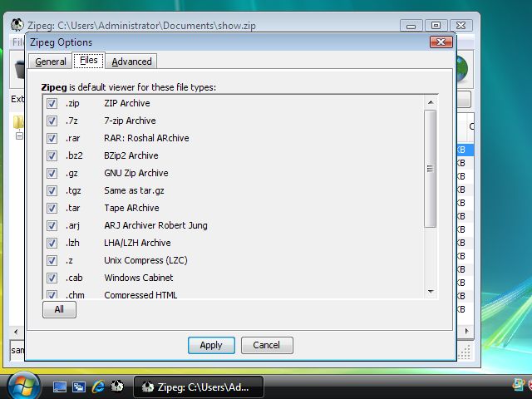Click the 'LHA/LZH Archive' text
This screenshot has width=532, height=399.
pyautogui.click(x=137, y=243)
